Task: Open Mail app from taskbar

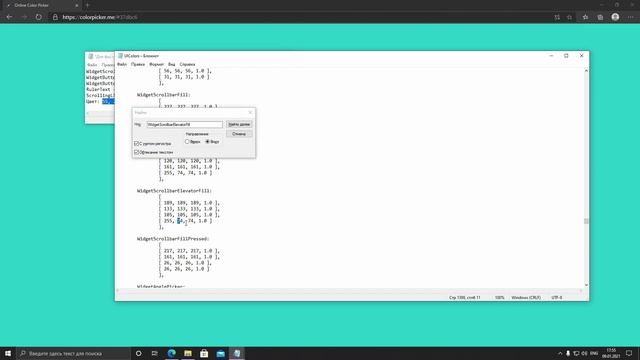Action: (x=220, y=353)
